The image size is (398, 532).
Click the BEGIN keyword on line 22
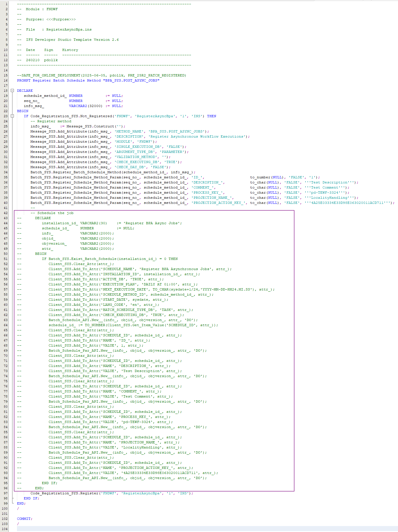tap(23, 111)
